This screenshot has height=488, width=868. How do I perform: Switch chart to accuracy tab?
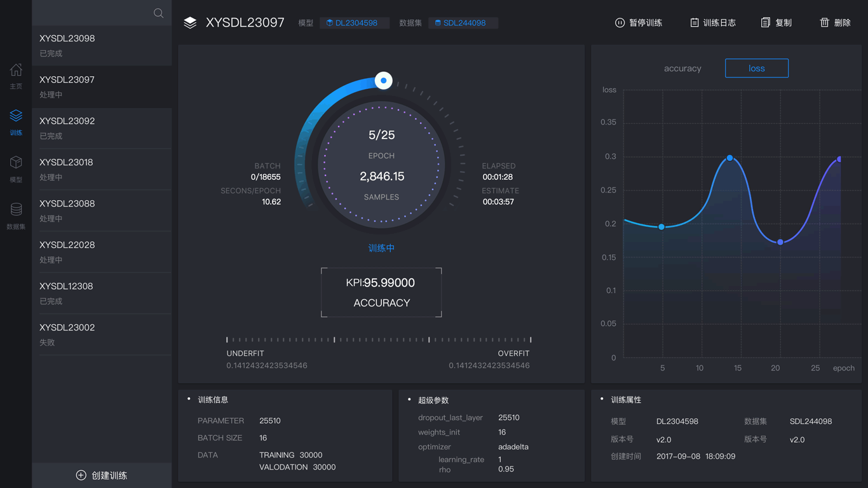(x=682, y=69)
